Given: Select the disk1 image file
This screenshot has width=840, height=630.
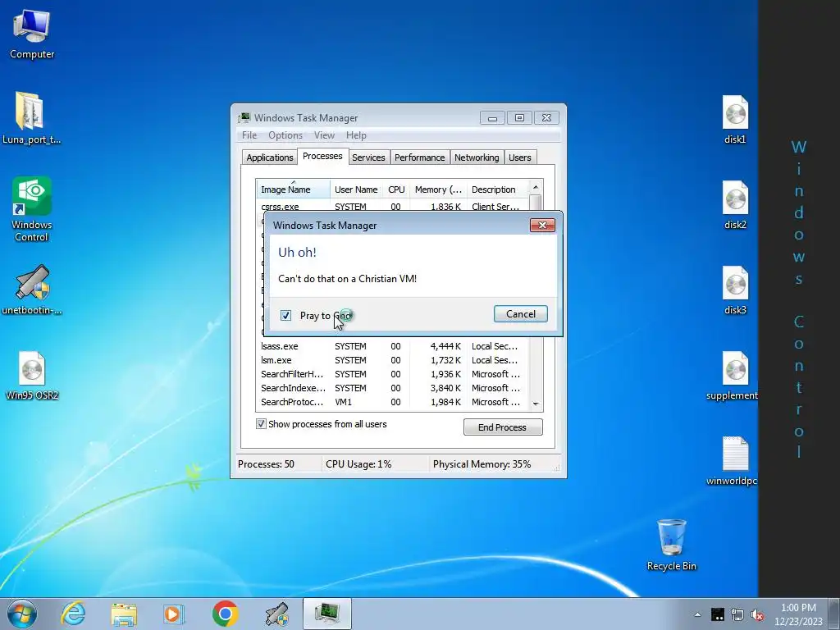Looking at the screenshot, I should 735,119.
